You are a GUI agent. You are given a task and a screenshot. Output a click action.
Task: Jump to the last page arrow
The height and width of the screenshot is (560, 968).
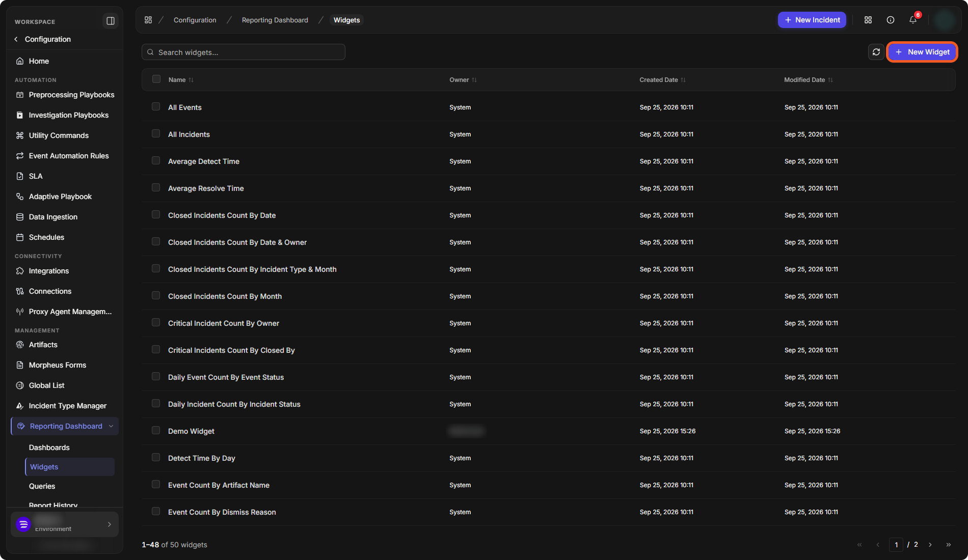[949, 545]
